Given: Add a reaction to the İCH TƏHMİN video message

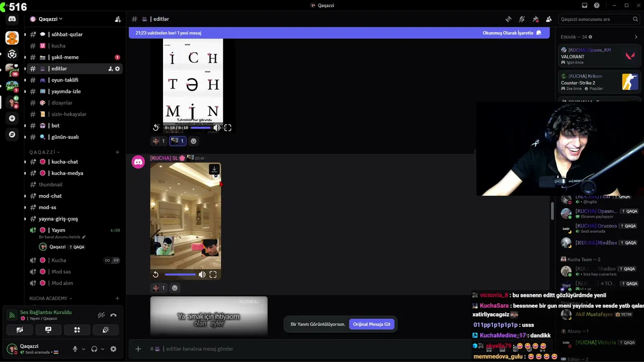Looking at the screenshot, I should point(193,141).
